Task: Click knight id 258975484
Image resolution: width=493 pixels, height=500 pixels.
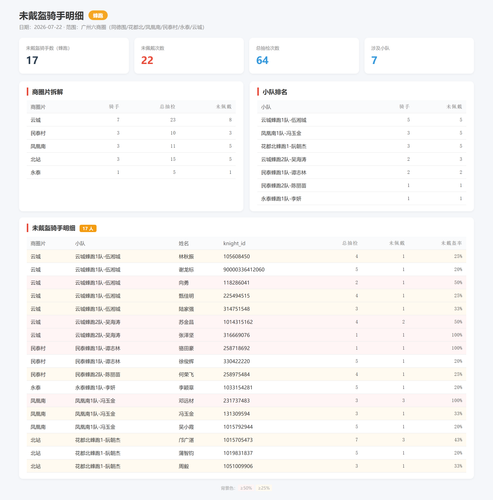Action: 237,374
